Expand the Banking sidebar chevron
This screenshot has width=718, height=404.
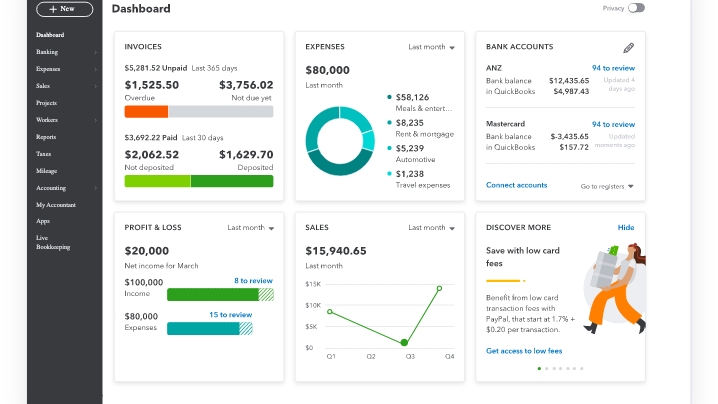pyautogui.click(x=96, y=52)
